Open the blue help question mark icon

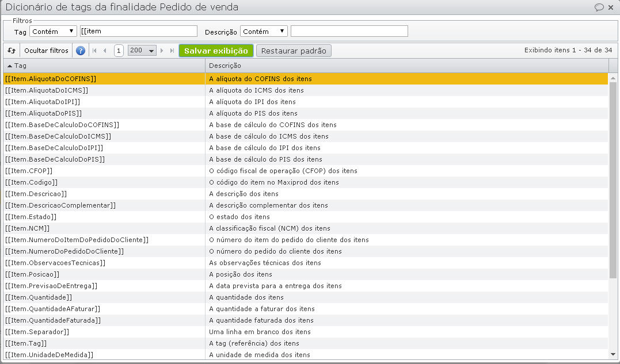(80, 51)
